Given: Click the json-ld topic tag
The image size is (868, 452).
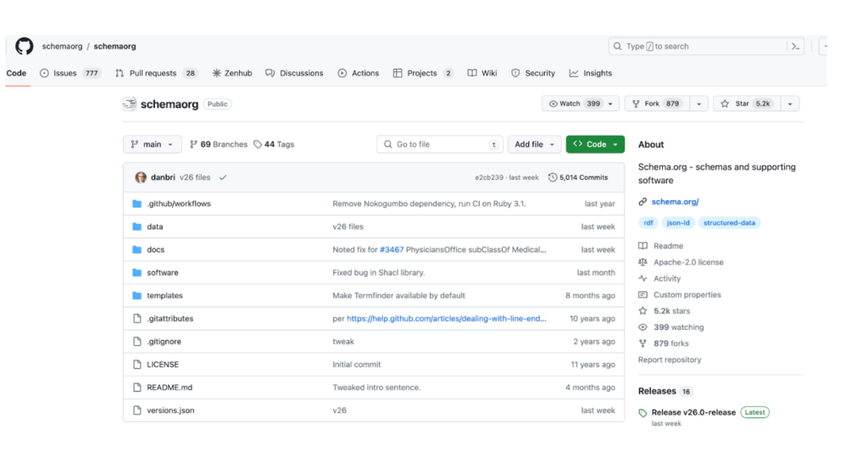Looking at the screenshot, I should pos(678,223).
